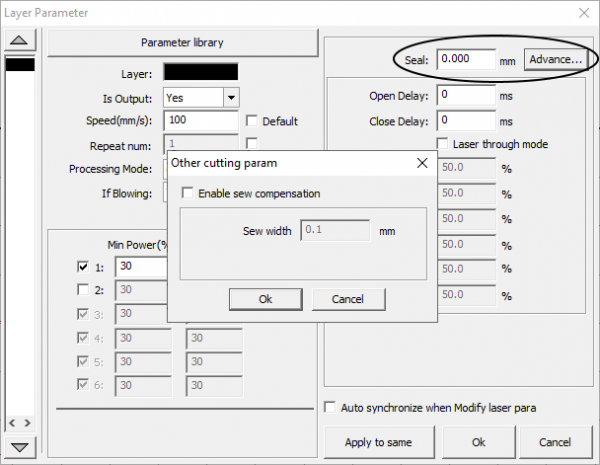Click the Apply to same button

point(379,442)
